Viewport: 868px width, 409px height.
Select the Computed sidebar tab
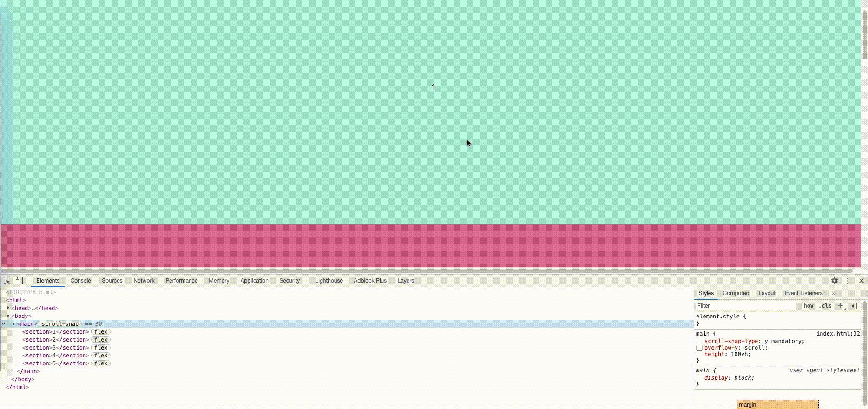[736, 293]
